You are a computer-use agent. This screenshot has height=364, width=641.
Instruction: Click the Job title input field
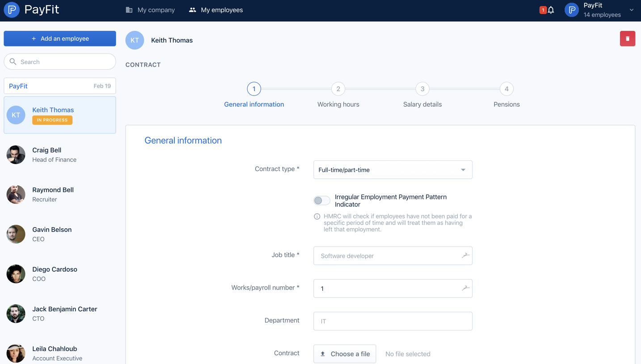(393, 255)
